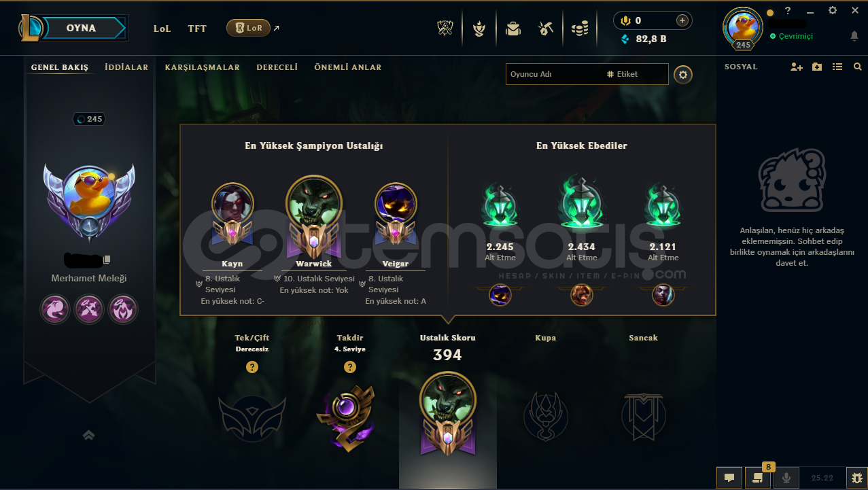Toggle the microphone button at bottom bar
Image resolution: width=868 pixels, height=490 pixels.
click(786, 478)
